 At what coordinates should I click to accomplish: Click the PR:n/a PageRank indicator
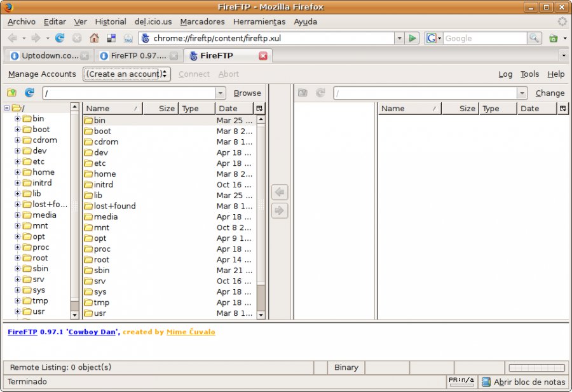pos(461,381)
